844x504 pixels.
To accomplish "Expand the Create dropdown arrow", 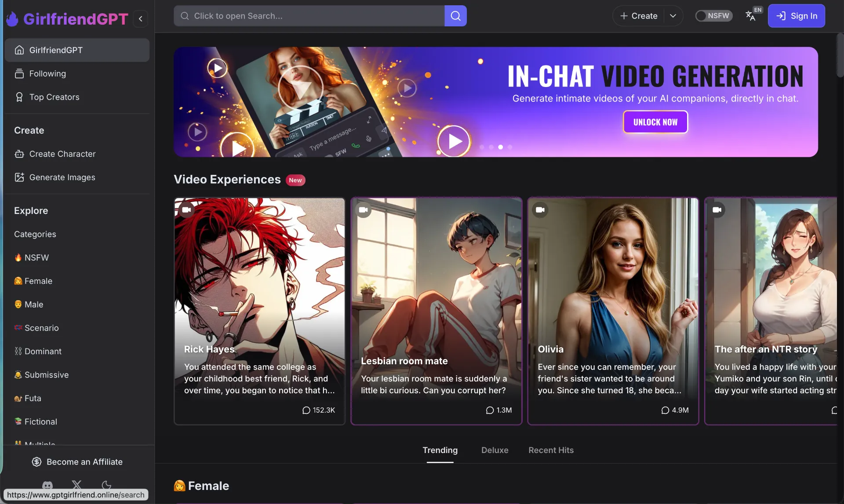I will 673,16.
